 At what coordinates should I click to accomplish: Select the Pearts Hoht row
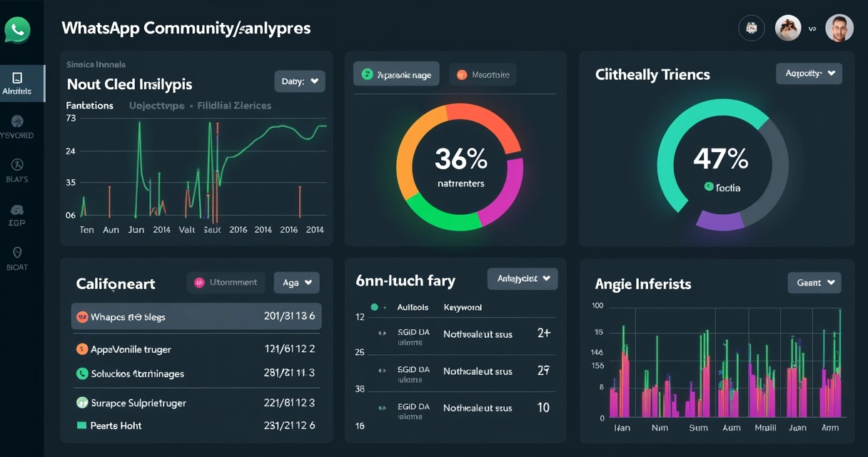pos(196,425)
